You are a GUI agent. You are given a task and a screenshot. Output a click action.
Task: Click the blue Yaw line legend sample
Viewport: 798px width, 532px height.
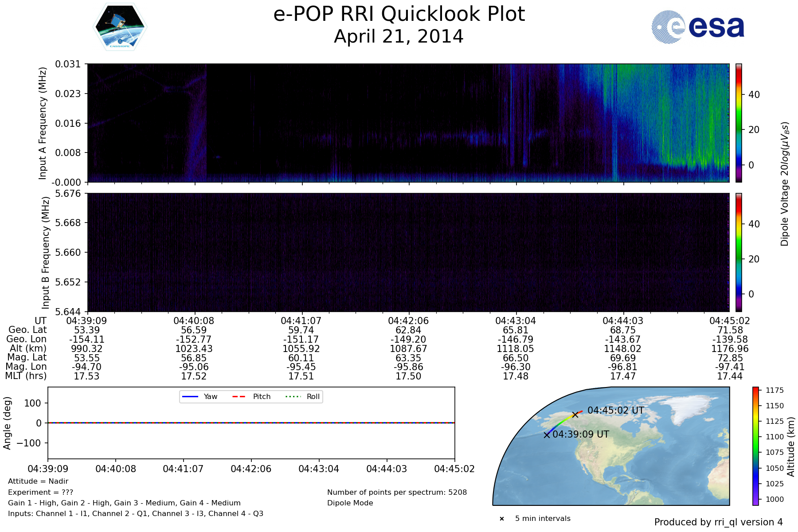click(x=190, y=397)
